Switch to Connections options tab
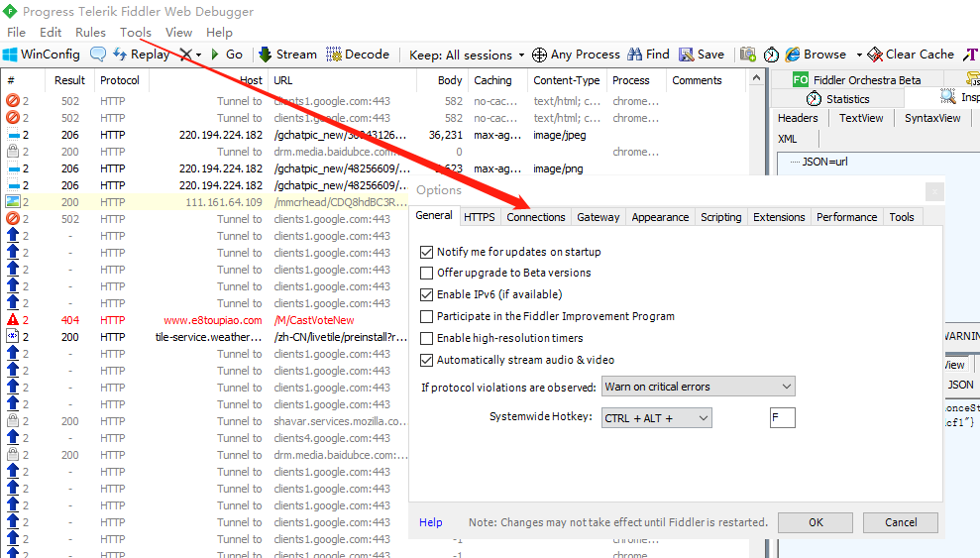 tap(536, 217)
